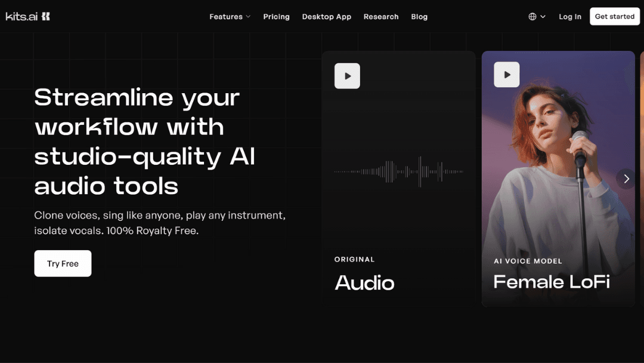Viewport: 644px width, 363px height.
Task: Play the Female LoFi voice model
Action: tap(507, 75)
